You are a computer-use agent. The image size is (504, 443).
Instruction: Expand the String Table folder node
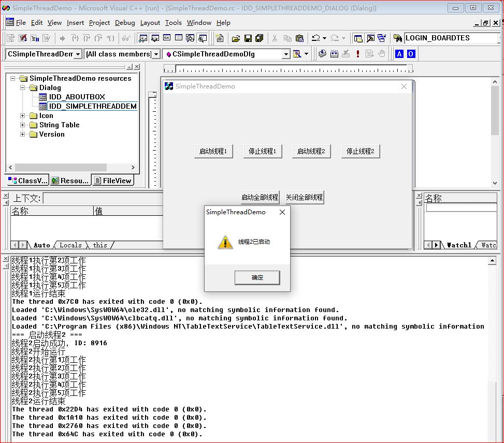point(22,125)
